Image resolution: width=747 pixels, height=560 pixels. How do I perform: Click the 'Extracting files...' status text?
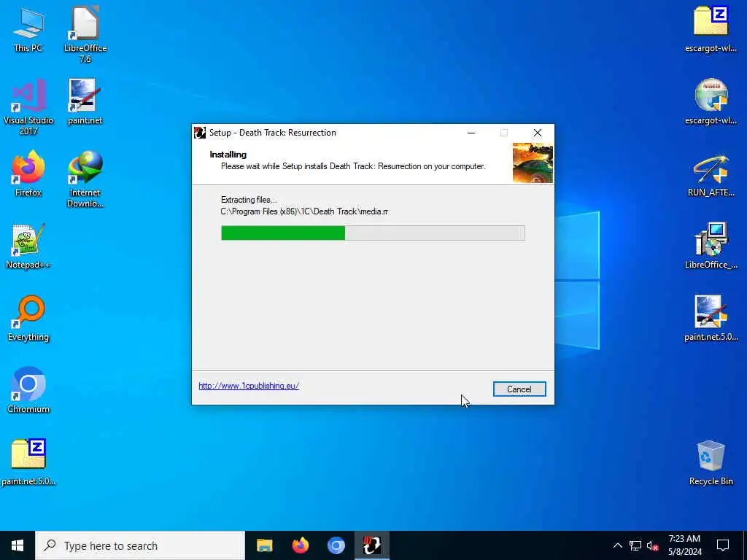[249, 200]
